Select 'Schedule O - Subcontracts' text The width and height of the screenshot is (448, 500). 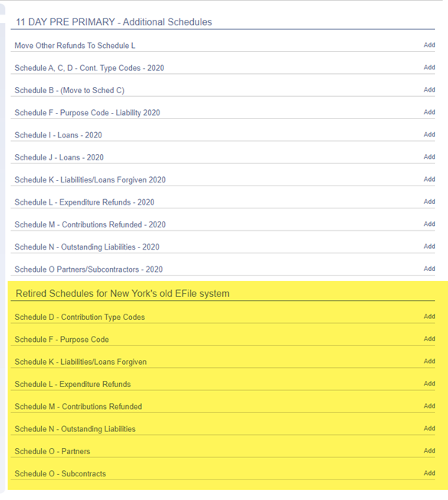60,473
